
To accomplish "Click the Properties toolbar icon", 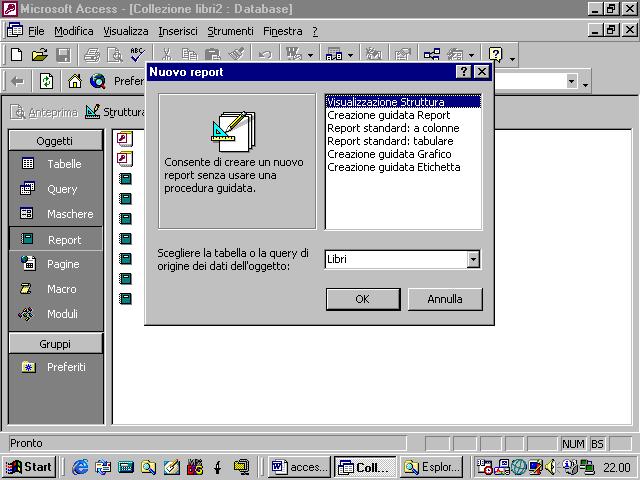I will click(402, 55).
